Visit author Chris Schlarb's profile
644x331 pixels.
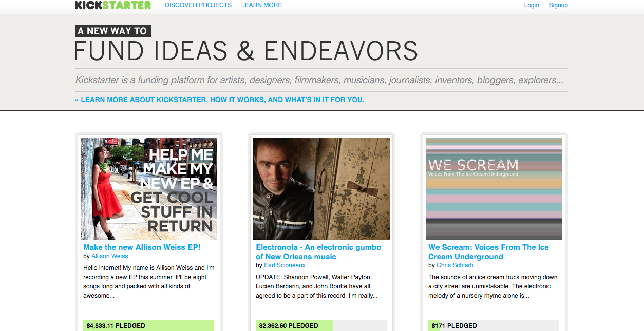pyautogui.click(x=455, y=265)
